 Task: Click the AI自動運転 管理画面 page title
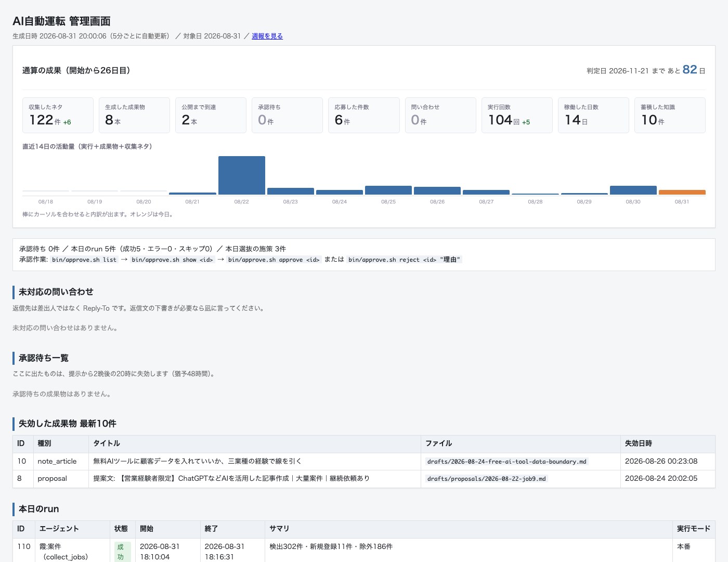click(61, 21)
